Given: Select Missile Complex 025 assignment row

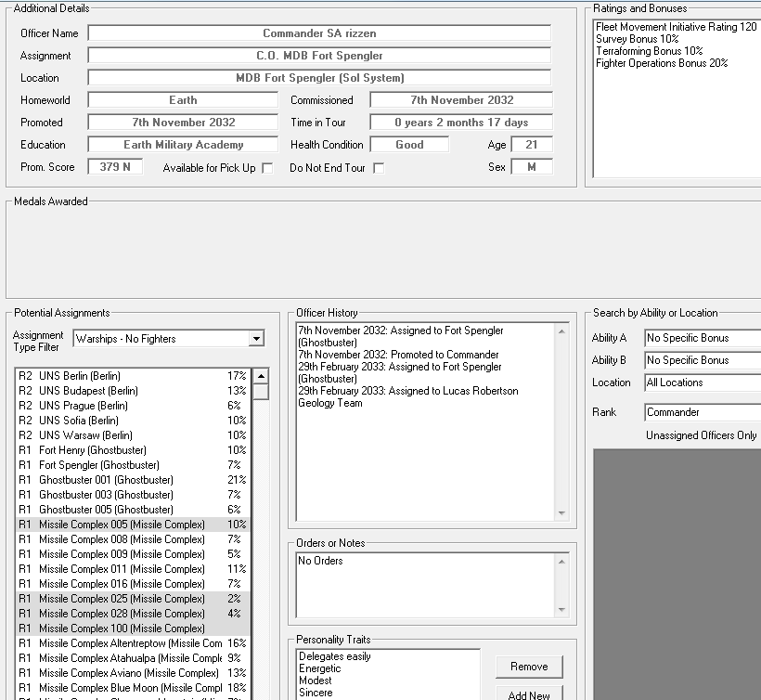Looking at the screenshot, I should click(134, 599).
